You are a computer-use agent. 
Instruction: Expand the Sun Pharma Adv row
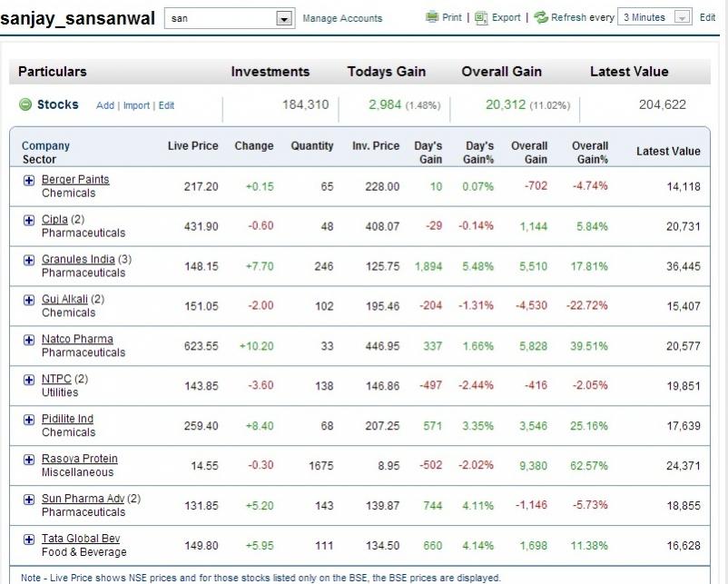coord(29,500)
